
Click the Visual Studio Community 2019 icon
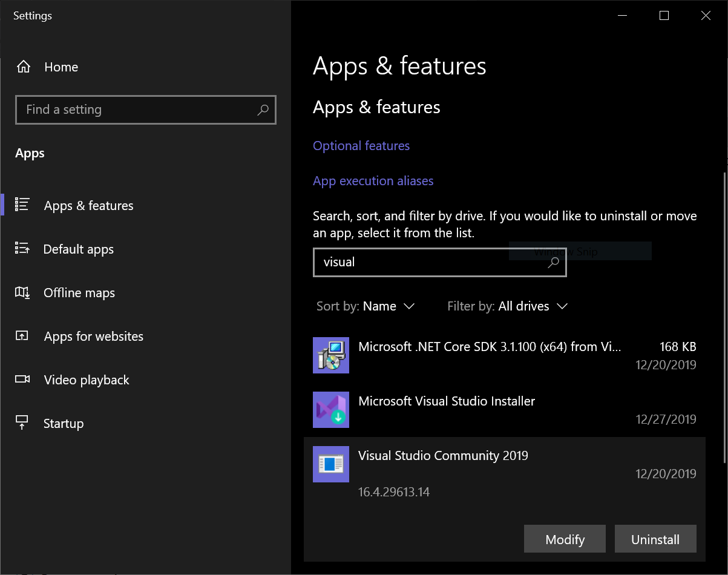[x=331, y=464]
